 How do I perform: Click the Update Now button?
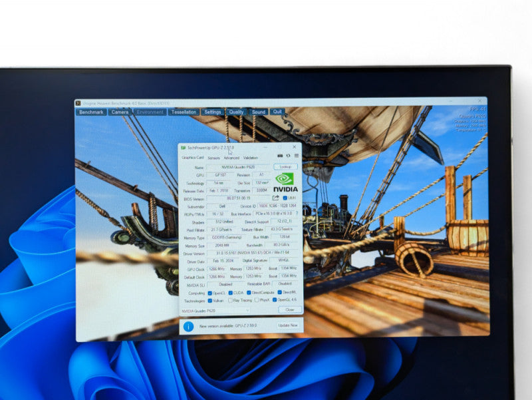tap(288, 325)
